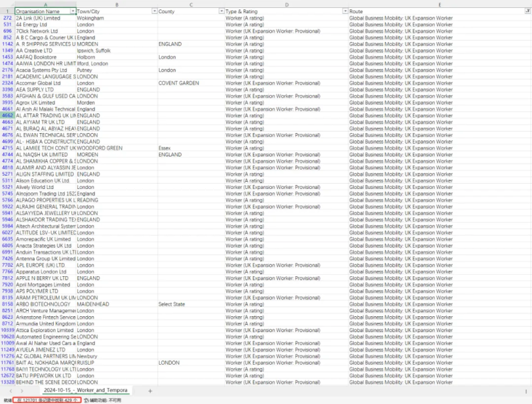
Task: Select row header 4662
Action: (x=7, y=115)
